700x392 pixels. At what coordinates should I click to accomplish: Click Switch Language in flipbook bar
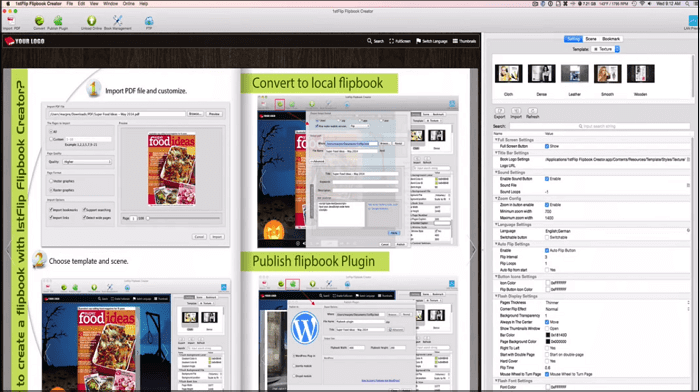pos(431,41)
